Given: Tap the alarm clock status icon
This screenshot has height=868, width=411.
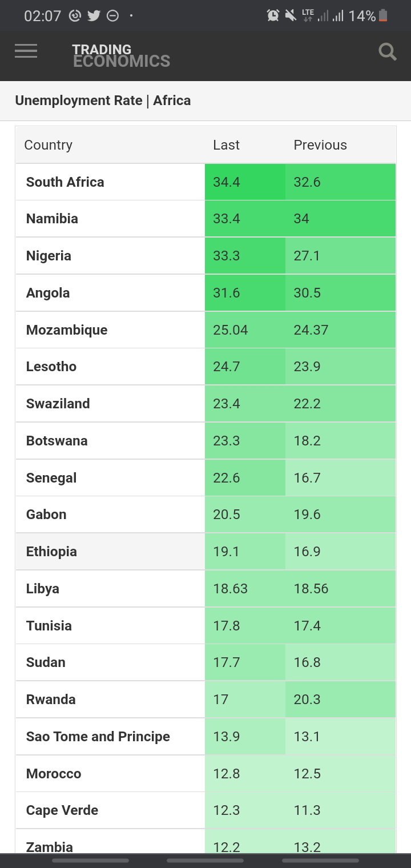Looking at the screenshot, I should [x=273, y=16].
